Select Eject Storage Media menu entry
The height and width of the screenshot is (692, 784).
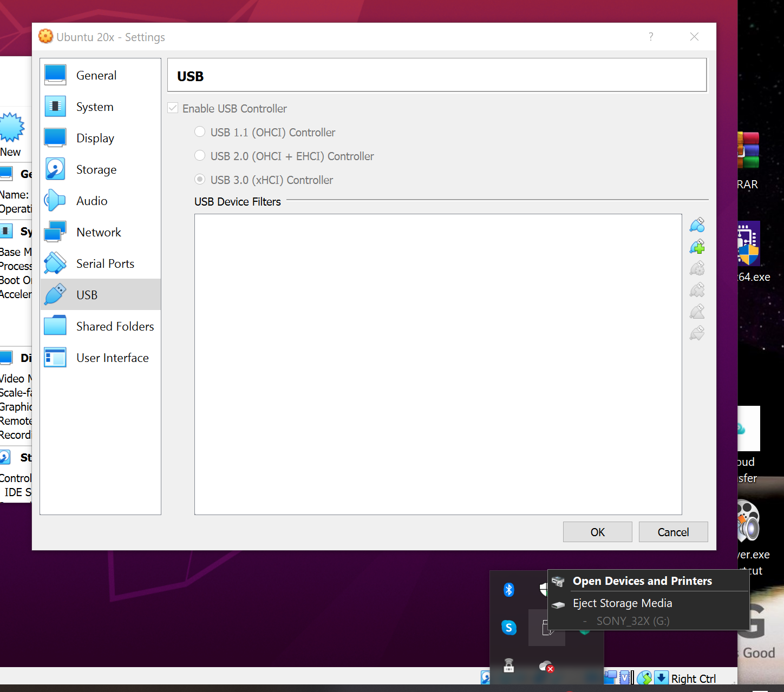tap(649, 603)
